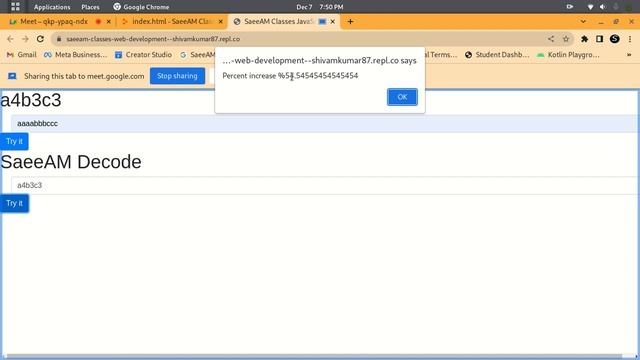Open the clock showing Dec 7 7:50 PM
640x360 pixels.
320,7
